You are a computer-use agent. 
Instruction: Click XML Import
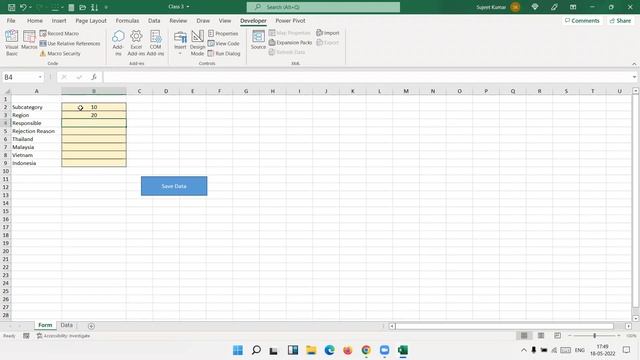click(x=328, y=33)
